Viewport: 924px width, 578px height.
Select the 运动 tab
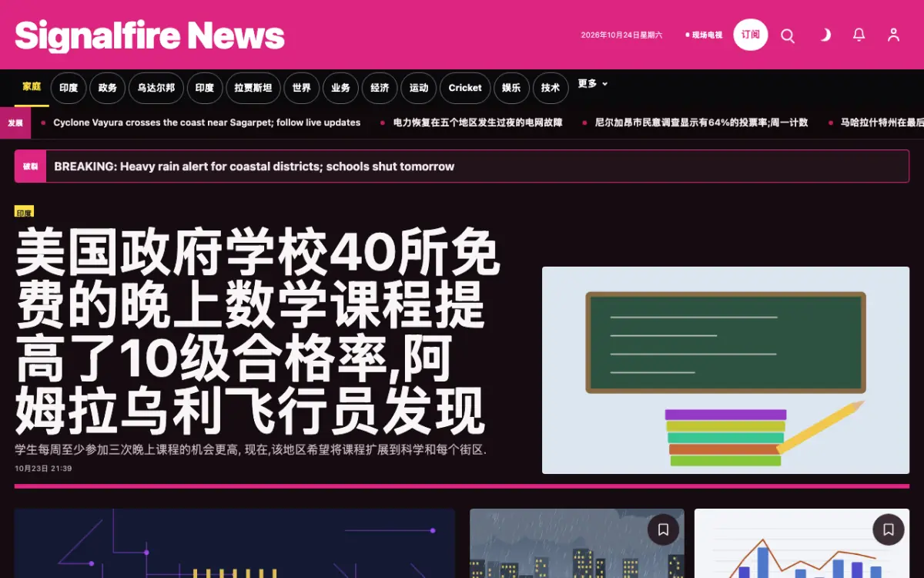419,88
